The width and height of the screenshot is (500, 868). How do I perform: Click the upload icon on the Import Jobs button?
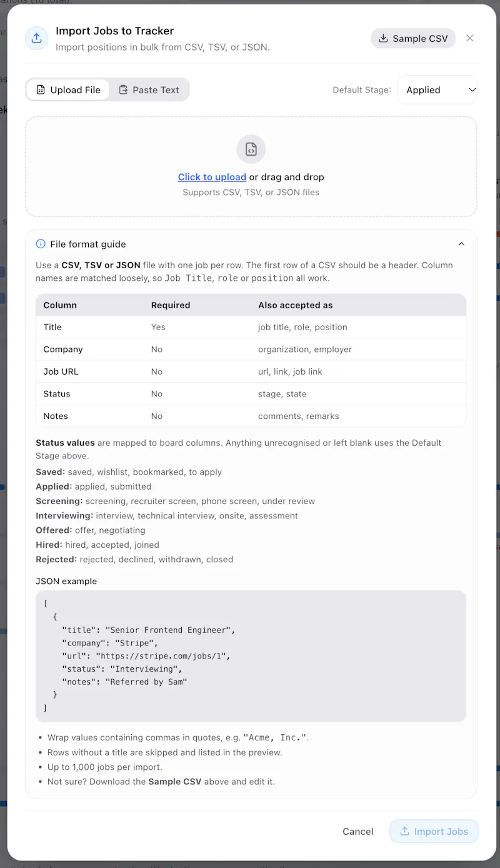pos(404,831)
